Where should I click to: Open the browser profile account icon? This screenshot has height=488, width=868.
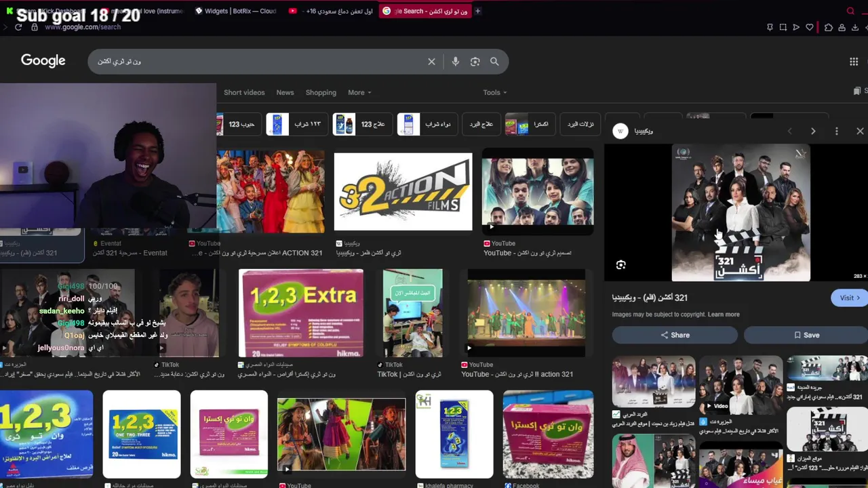(x=842, y=27)
